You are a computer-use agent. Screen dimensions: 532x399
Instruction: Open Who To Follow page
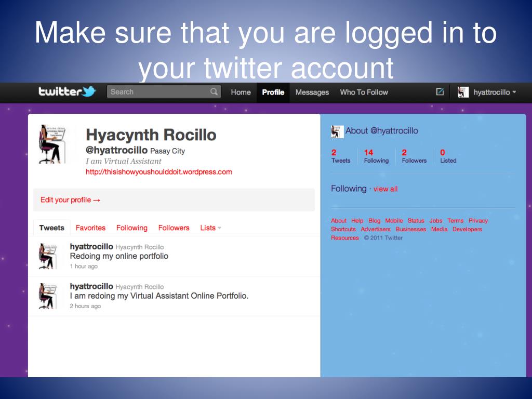(364, 92)
